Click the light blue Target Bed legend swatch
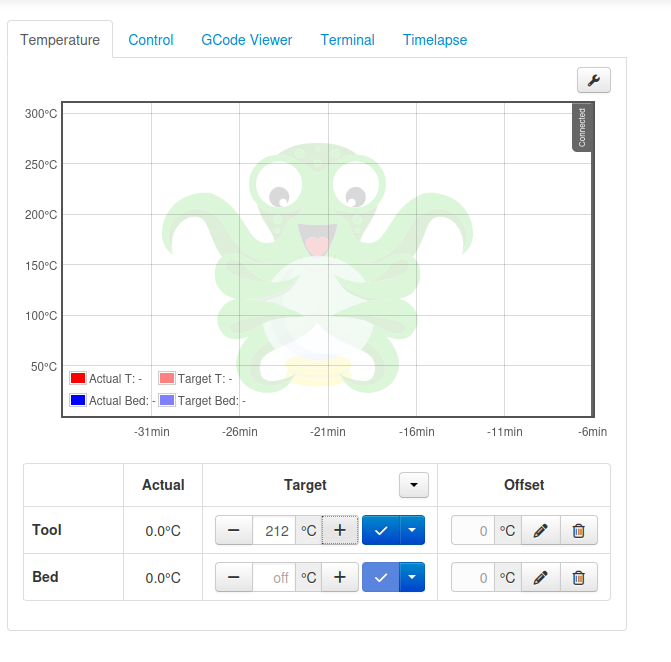This screenshot has width=671, height=662. tap(167, 400)
